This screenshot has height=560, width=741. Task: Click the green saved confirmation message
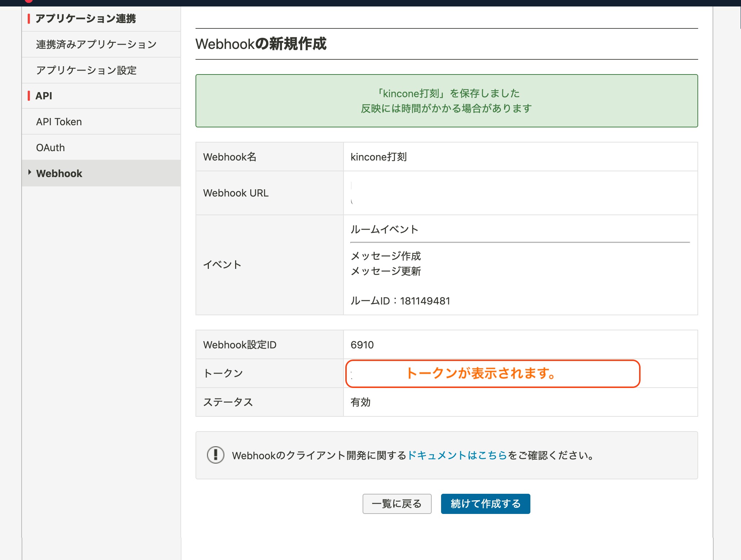446,101
